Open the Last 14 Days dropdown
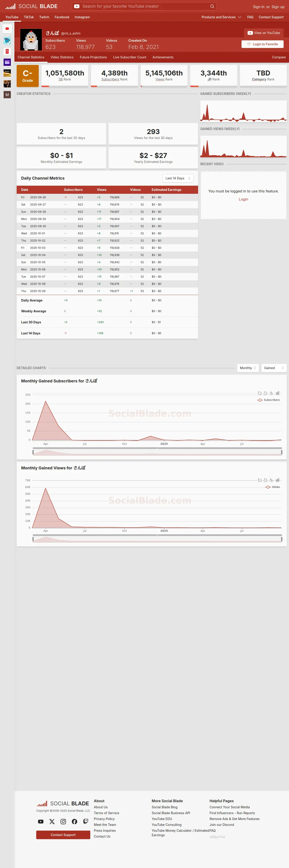 tap(178, 178)
